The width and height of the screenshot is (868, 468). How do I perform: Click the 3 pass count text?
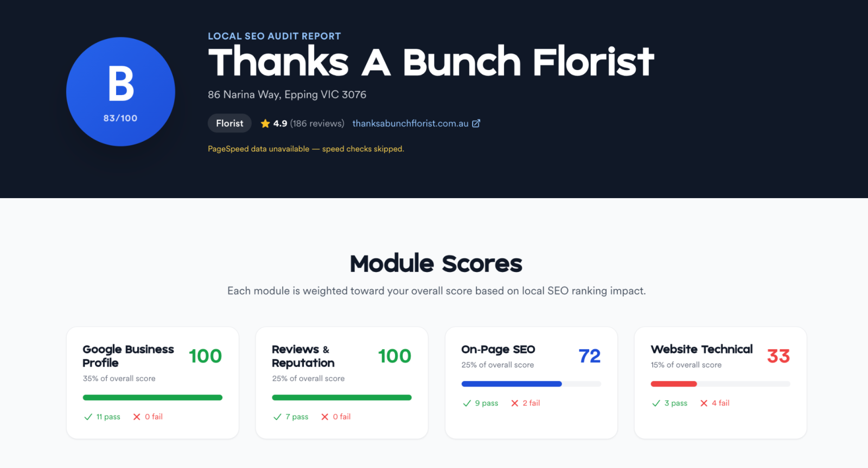tap(676, 403)
